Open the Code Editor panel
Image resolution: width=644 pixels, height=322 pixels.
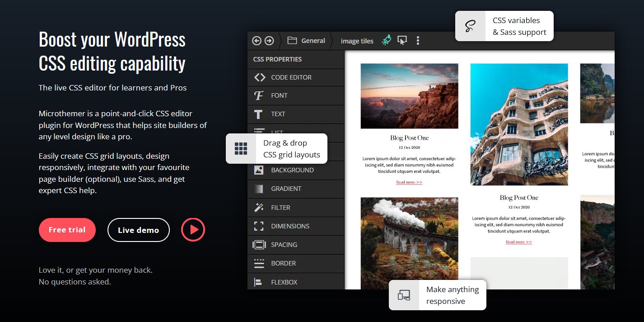pyautogui.click(x=296, y=77)
